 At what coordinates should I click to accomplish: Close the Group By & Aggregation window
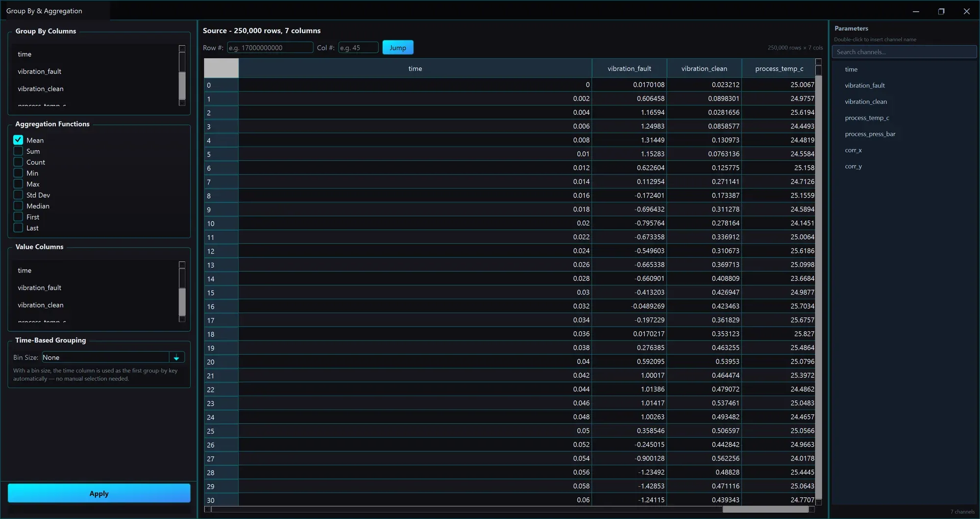coord(966,11)
